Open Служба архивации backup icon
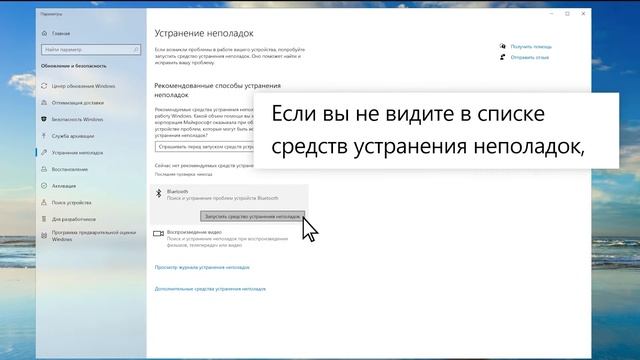Viewport: 640px width, 360px height. pos(44,136)
